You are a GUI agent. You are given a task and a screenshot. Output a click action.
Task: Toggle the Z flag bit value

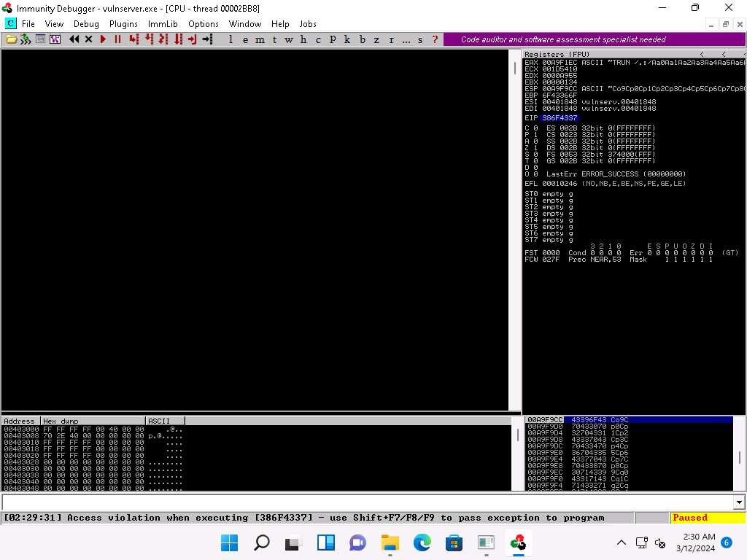(x=535, y=147)
